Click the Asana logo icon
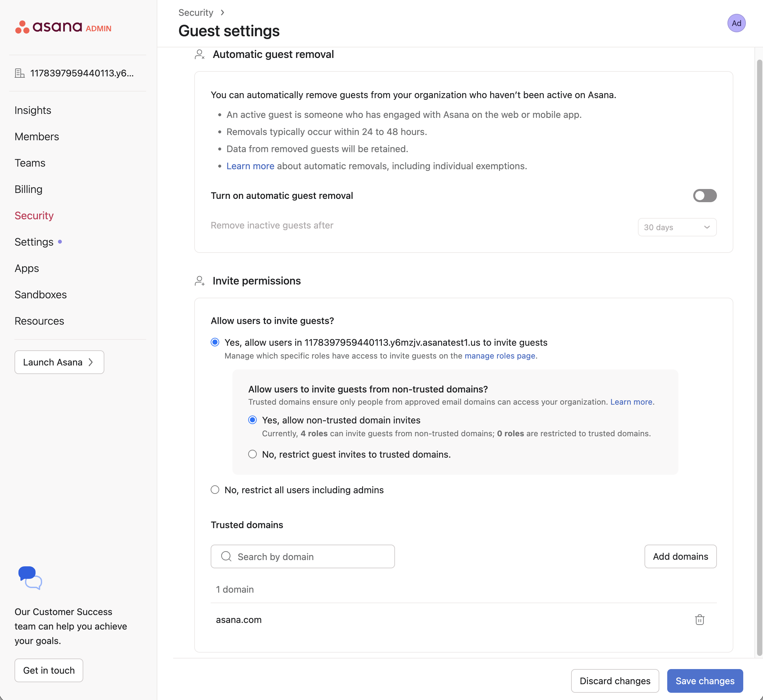 point(22,27)
